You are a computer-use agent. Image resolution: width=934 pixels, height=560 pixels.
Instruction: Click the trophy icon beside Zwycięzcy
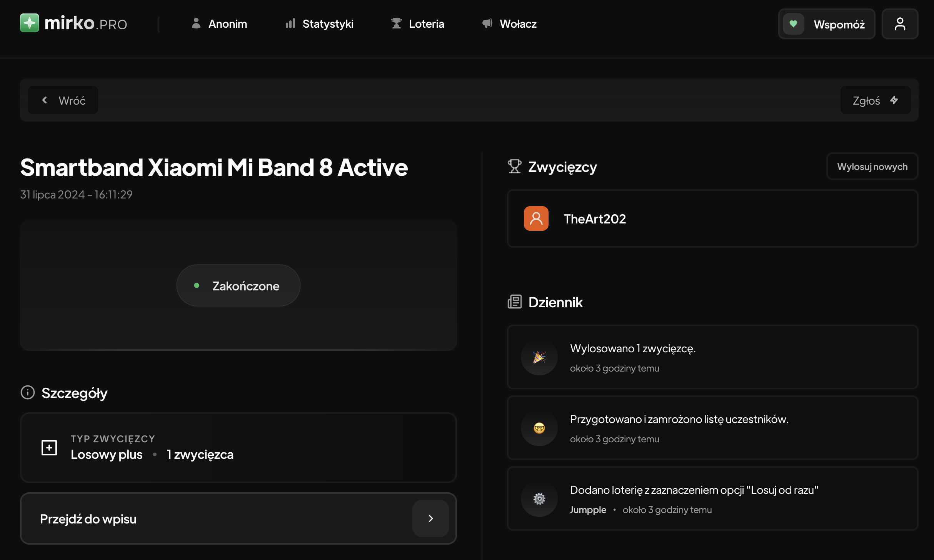[x=514, y=167]
